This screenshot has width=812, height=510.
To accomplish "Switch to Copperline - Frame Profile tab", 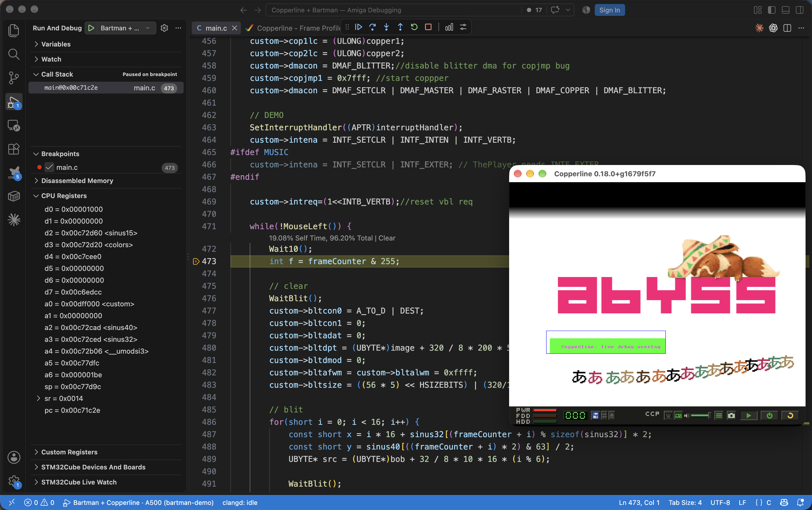I will tap(293, 28).
